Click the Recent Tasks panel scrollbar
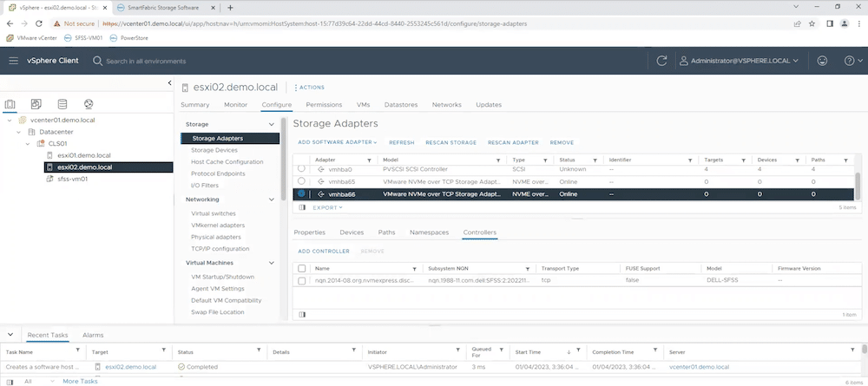868x386 pixels. coord(865,350)
